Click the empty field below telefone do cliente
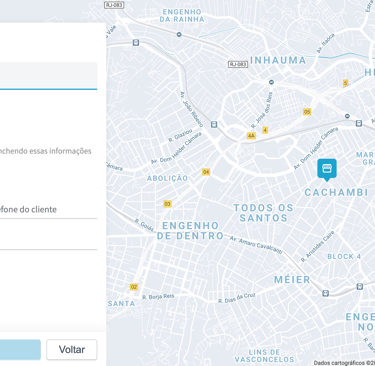The height and width of the screenshot is (366, 375). point(48,240)
